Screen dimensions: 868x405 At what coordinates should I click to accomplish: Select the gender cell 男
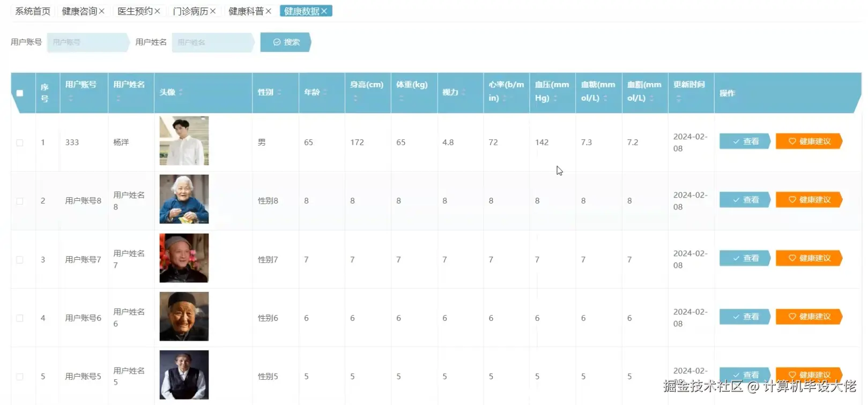pyautogui.click(x=262, y=142)
